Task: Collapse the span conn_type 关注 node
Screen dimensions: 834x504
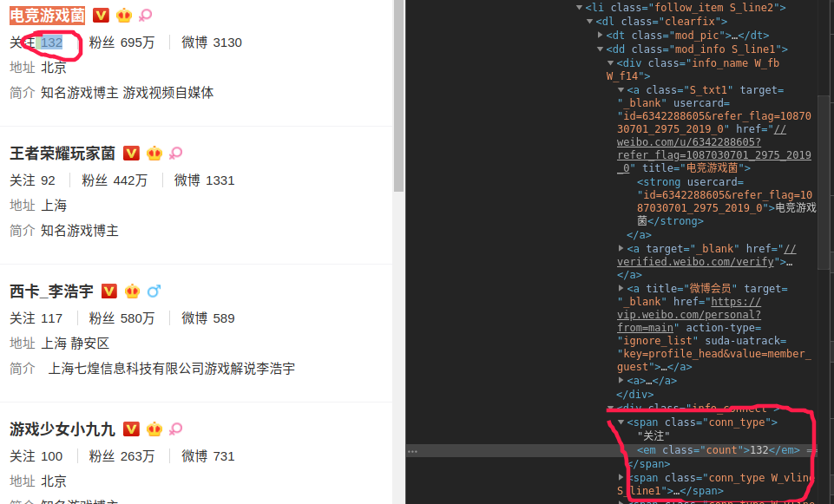Action: [621, 422]
